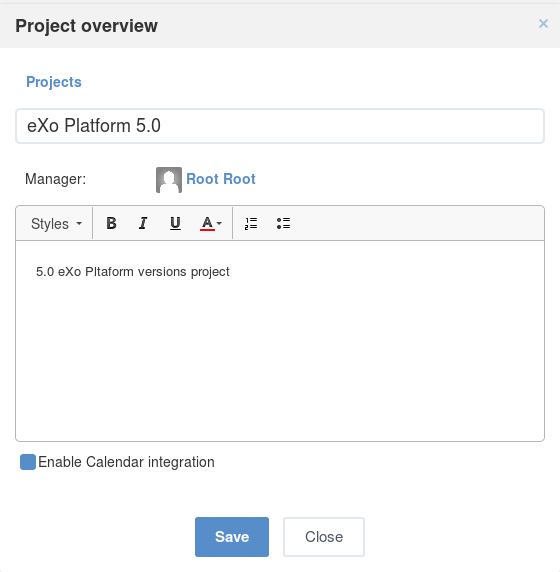The height and width of the screenshot is (572, 560).
Task: Select the red-underlined text color A
Action: pyautogui.click(x=207, y=223)
